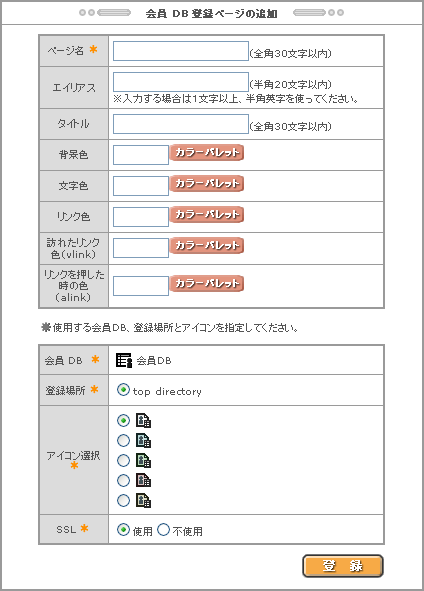Open カラーパレット for 文字色
This screenshot has width=424, height=591.
[x=207, y=184]
